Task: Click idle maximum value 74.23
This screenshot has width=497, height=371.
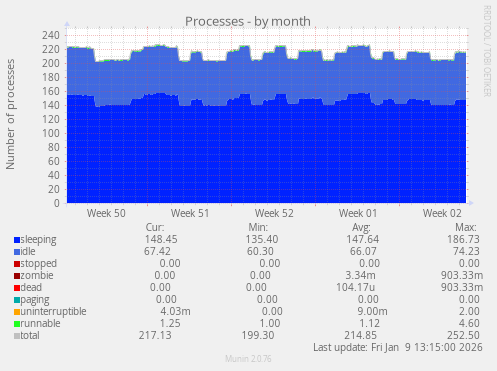Action: [x=466, y=251]
